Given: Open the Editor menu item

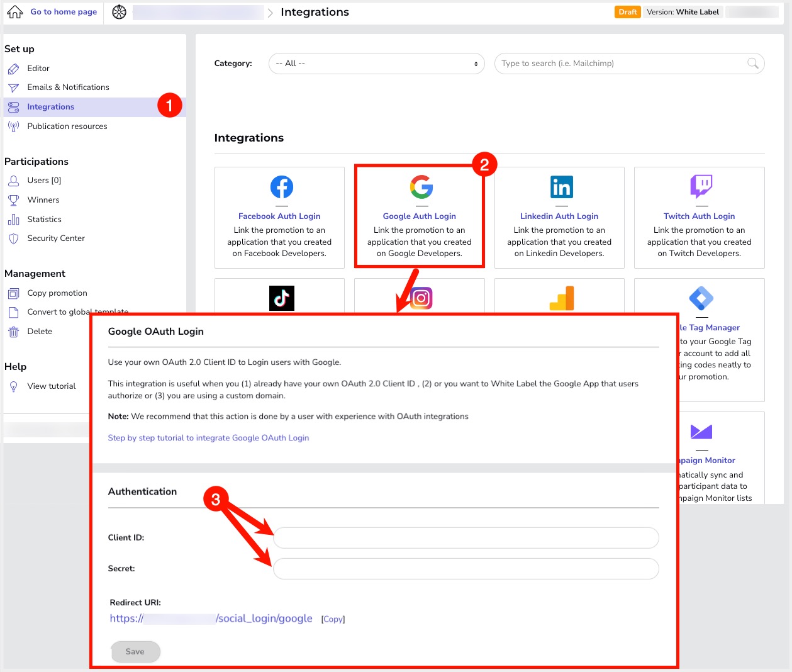Looking at the screenshot, I should pyautogui.click(x=38, y=69).
